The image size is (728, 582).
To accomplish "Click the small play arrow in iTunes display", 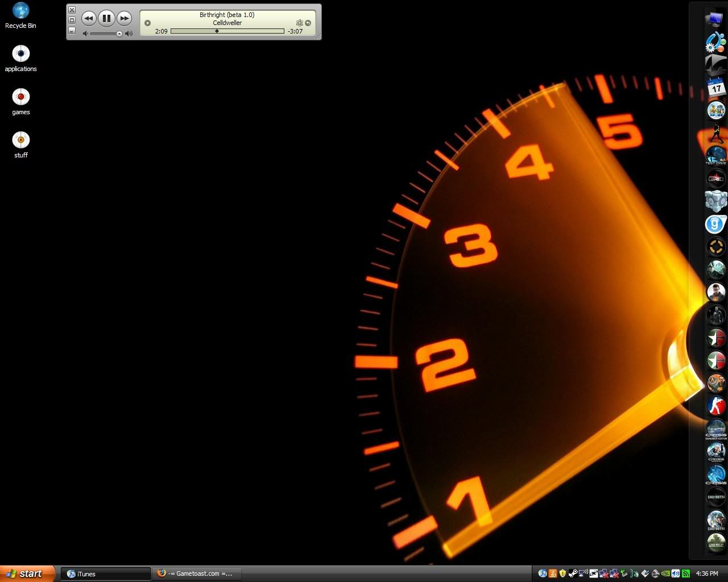I will point(147,23).
